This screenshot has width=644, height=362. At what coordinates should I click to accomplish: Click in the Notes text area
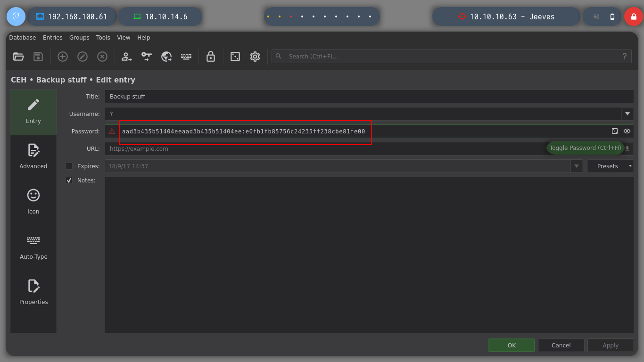(x=369, y=255)
